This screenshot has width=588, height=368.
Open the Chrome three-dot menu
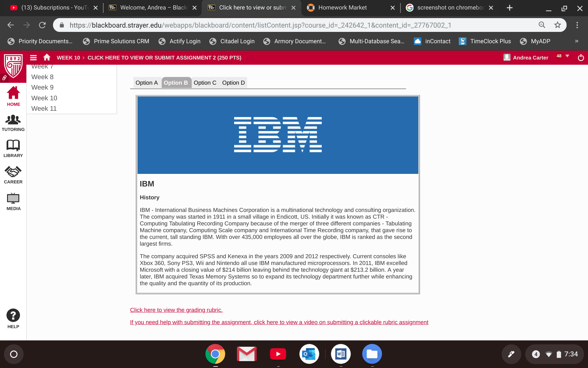(x=577, y=25)
